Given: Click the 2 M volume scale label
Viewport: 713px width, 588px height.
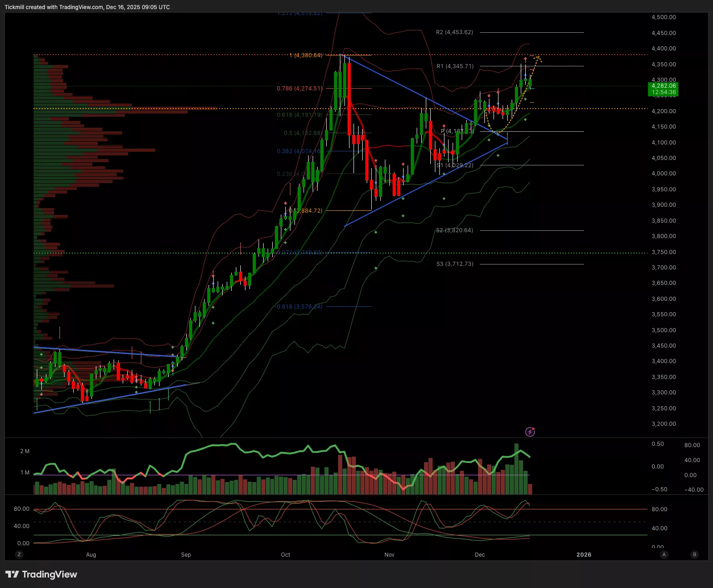Looking at the screenshot, I should click(25, 451).
